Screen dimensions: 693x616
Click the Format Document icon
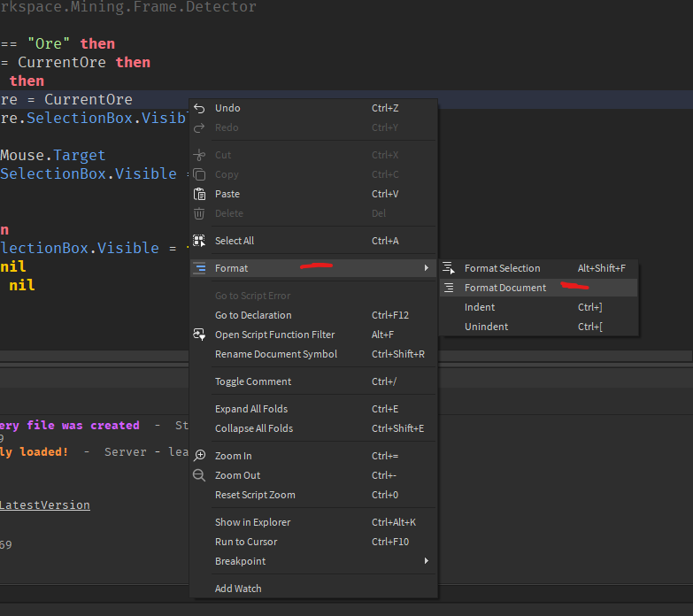tap(449, 288)
